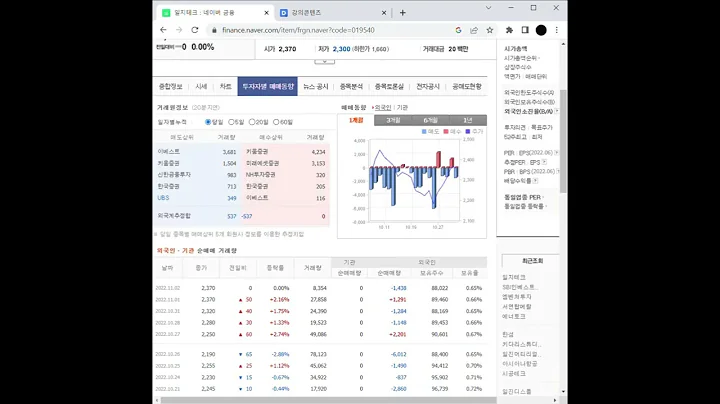Open 시공테크 in recent views list

click(x=514, y=374)
